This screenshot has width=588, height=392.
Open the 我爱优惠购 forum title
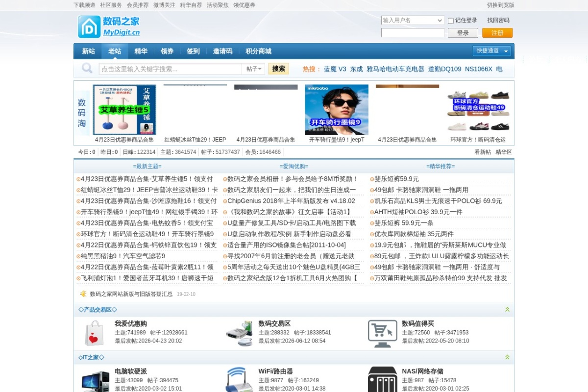(131, 323)
